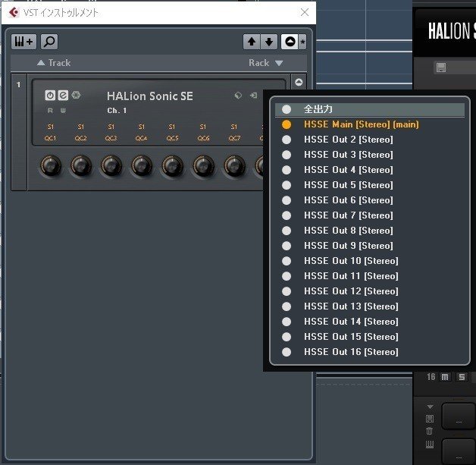
Task: Click the small round button beside slot 1
Action: coord(299,82)
